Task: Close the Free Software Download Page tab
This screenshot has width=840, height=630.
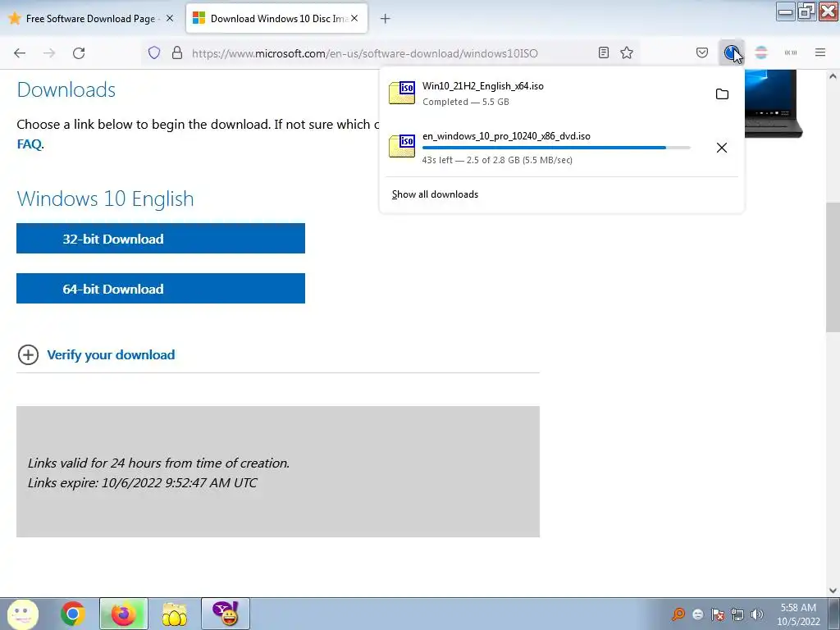Action: point(170,18)
